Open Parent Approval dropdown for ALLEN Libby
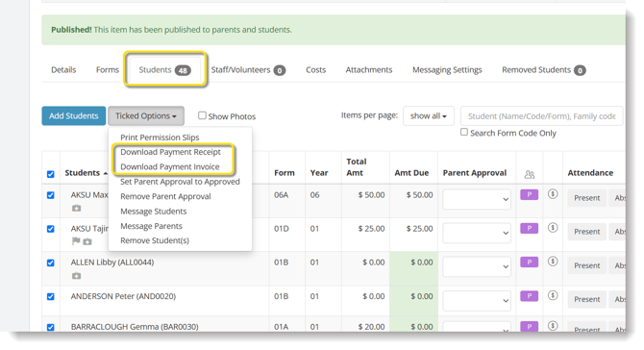Screen dimensions: 644x350 tap(477, 266)
